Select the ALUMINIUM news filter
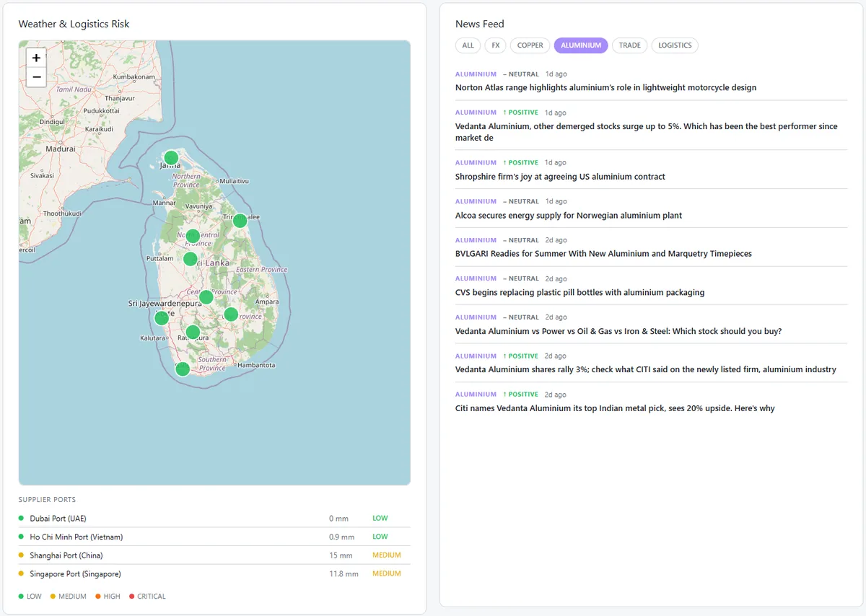The height and width of the screenshot is (616, 866). point(581,45)
